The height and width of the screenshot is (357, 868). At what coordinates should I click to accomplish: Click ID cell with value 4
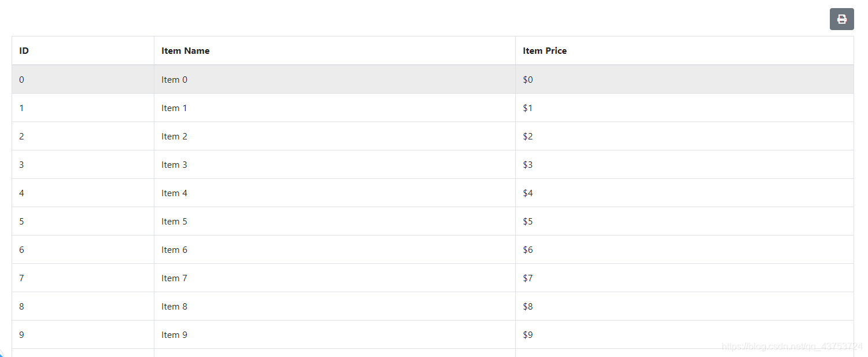click(x=83, y=193)
